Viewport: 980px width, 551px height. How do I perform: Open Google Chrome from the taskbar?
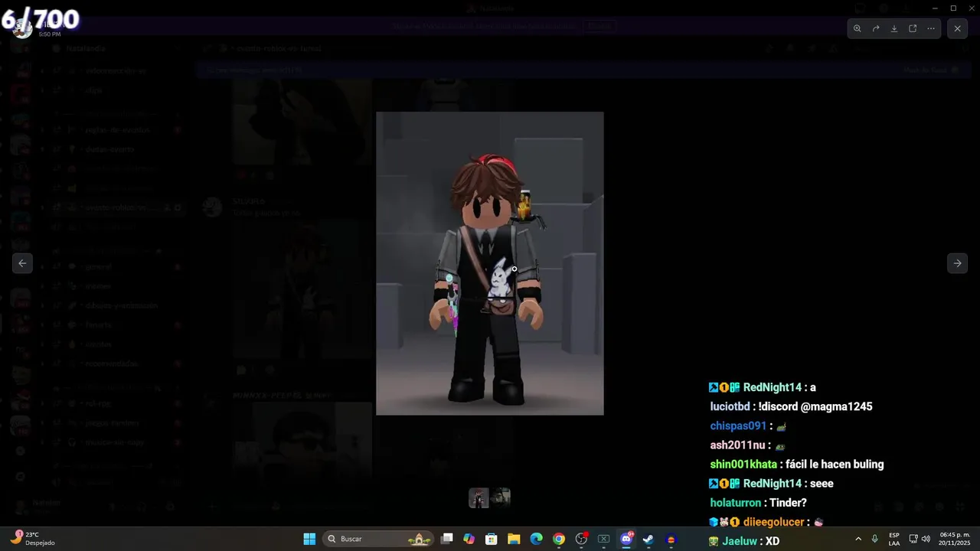click(x=559, y=539)
